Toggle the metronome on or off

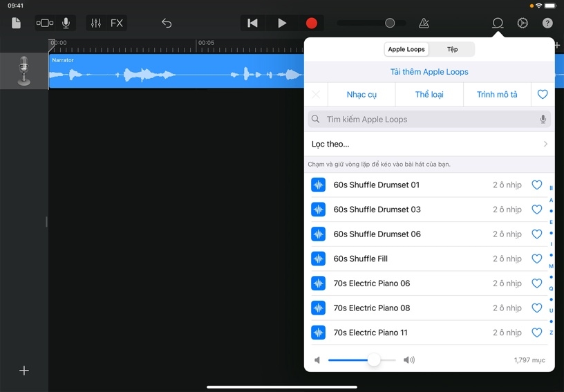click(424, 24)
